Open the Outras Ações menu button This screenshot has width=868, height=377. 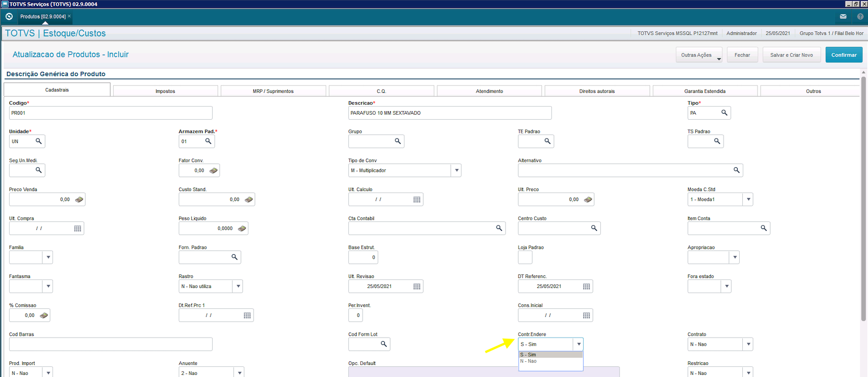click(699, 55)
